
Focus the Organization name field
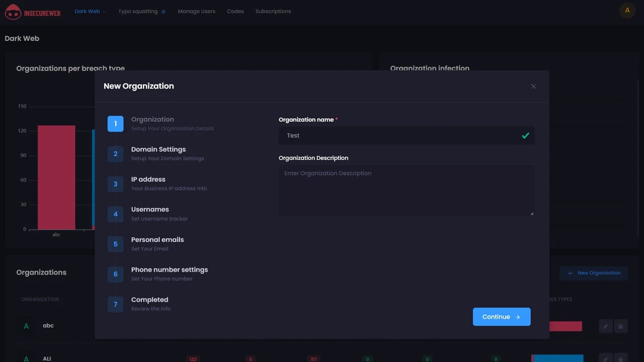400,135
